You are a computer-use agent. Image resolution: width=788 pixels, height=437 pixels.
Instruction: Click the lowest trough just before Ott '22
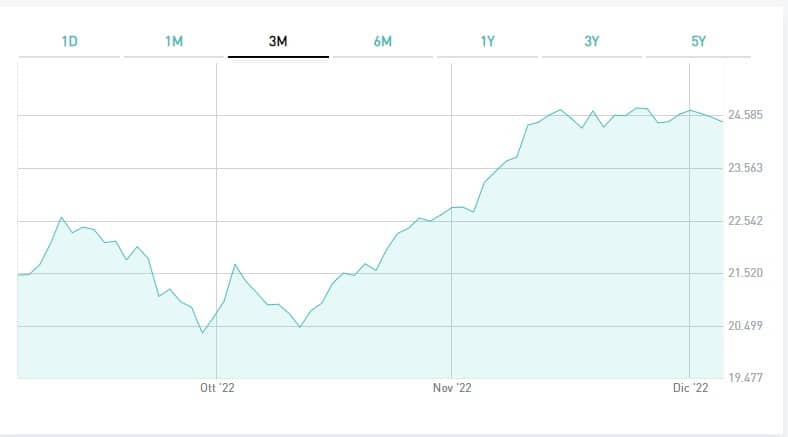click(203, 332)
